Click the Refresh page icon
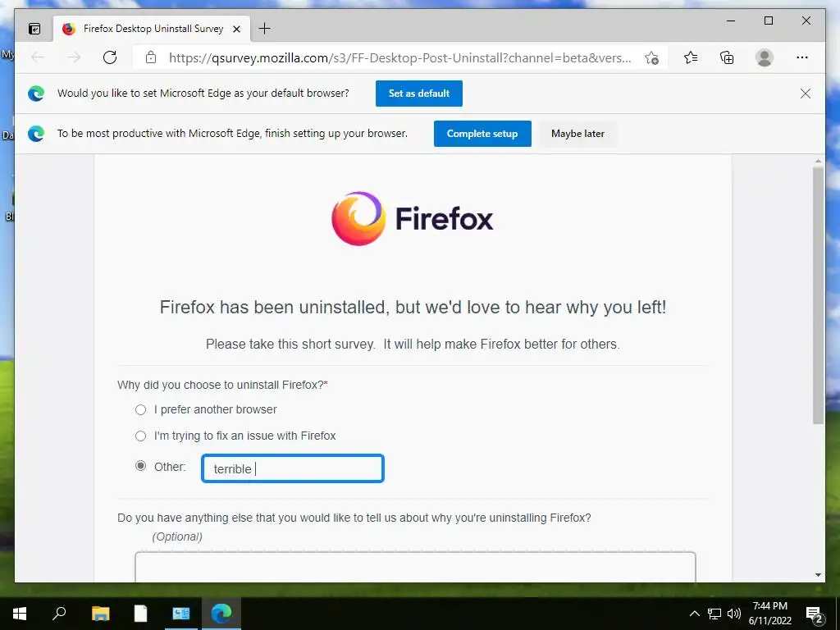 pos(110,57)
